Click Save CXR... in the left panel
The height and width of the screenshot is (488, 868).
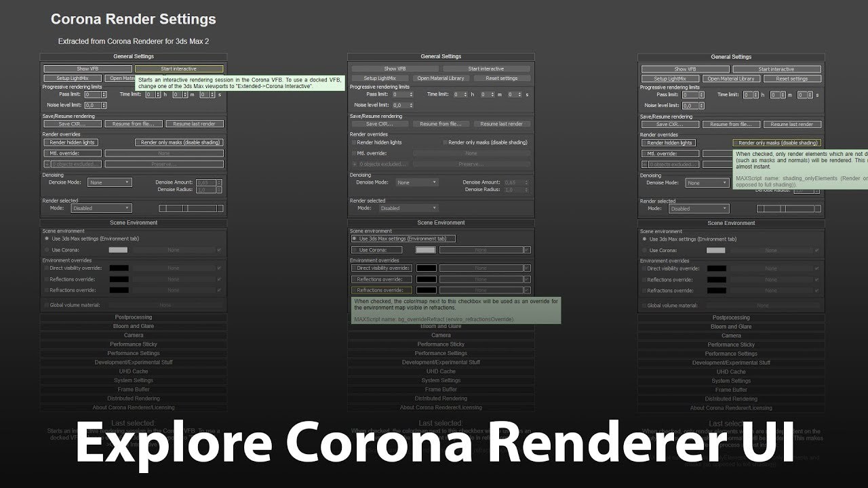(x=73, y=124)
